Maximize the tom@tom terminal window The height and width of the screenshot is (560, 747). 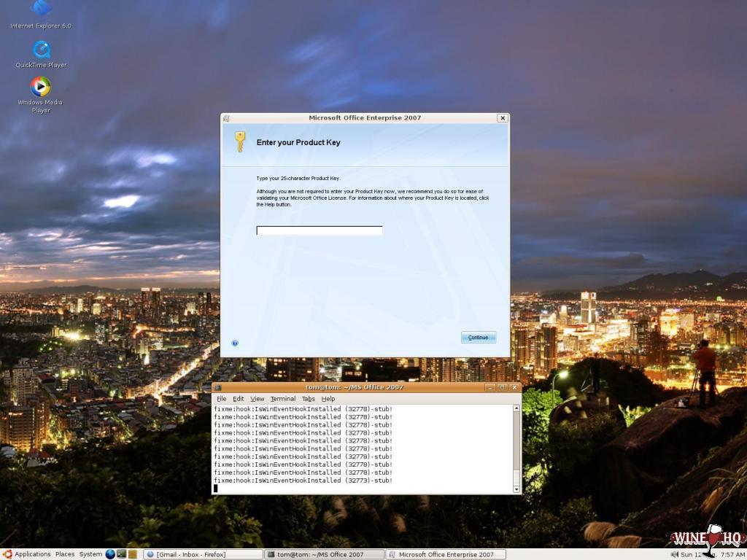click(x=502, y=387)
